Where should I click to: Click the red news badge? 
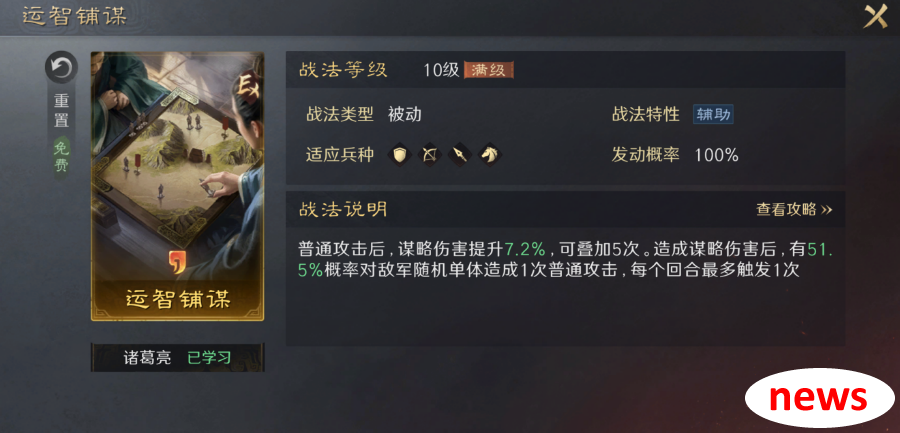click(x=819, y=398)
